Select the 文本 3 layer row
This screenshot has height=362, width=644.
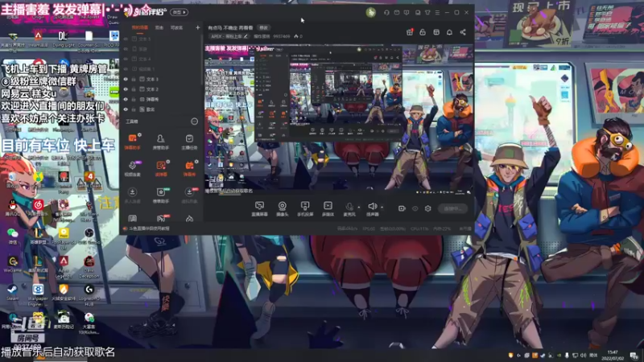[162, 79]
